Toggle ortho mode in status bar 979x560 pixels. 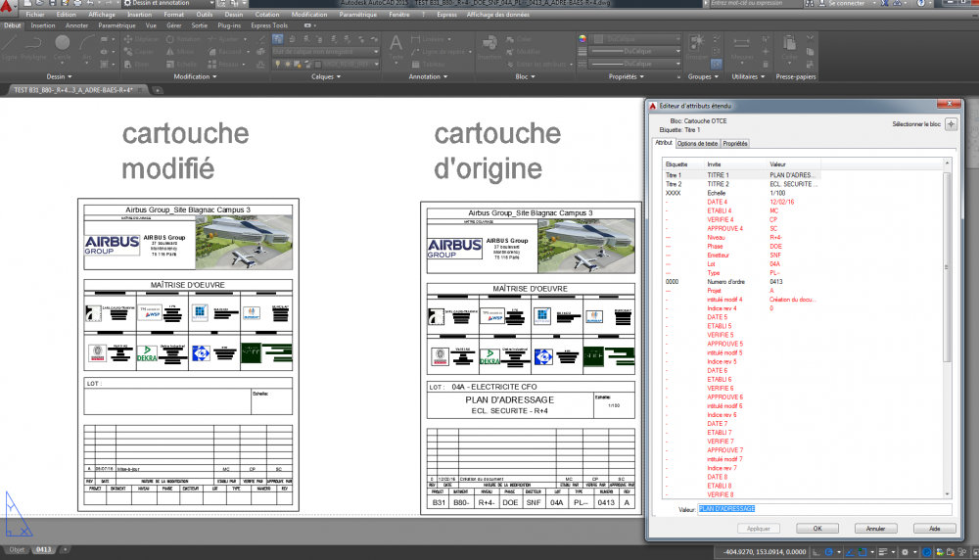coord(816,552)
